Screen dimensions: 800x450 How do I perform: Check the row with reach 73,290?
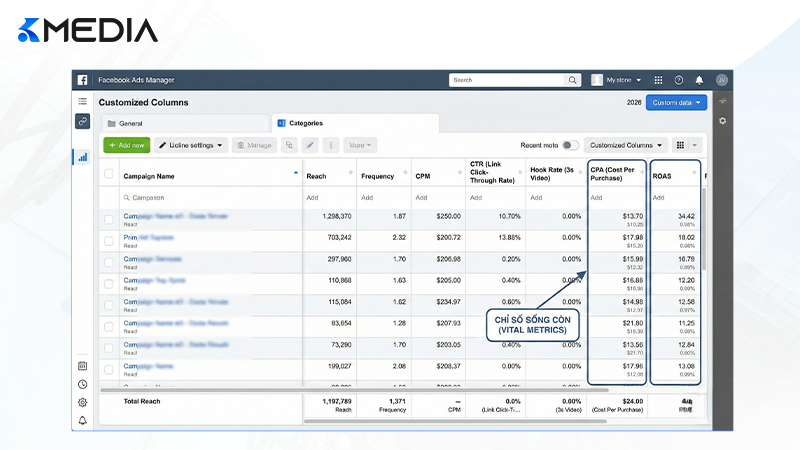[x=109, y=348]
